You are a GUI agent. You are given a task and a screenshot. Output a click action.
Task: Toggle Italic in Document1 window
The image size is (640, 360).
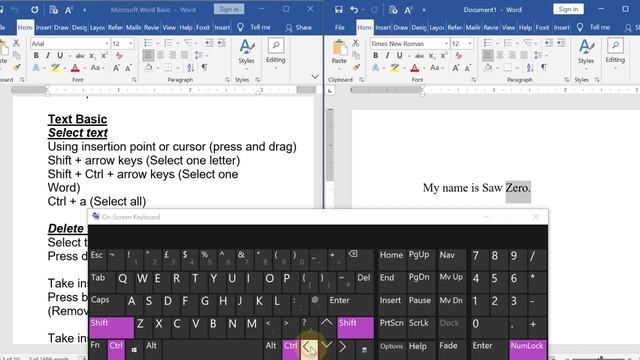click(x=387, y=56)
